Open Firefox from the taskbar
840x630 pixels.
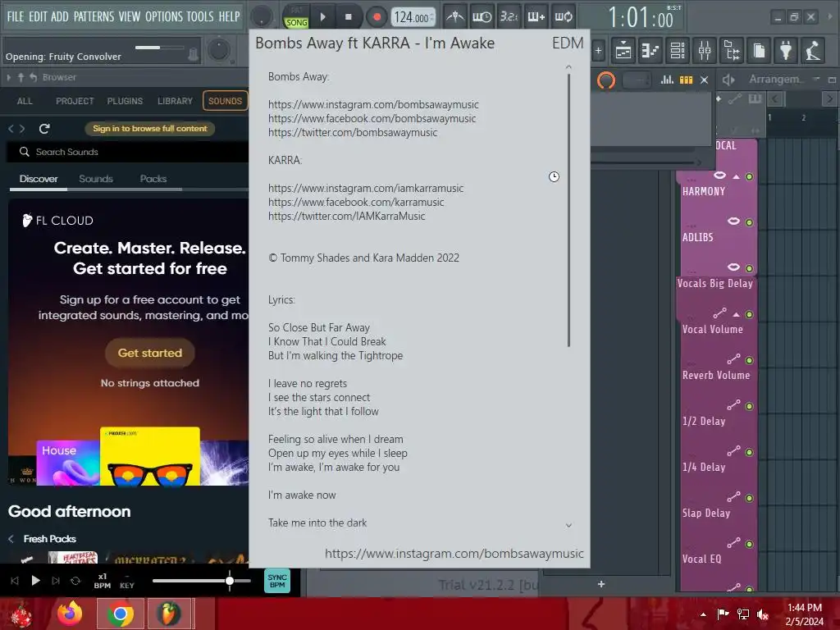click(x=71, y=614)
